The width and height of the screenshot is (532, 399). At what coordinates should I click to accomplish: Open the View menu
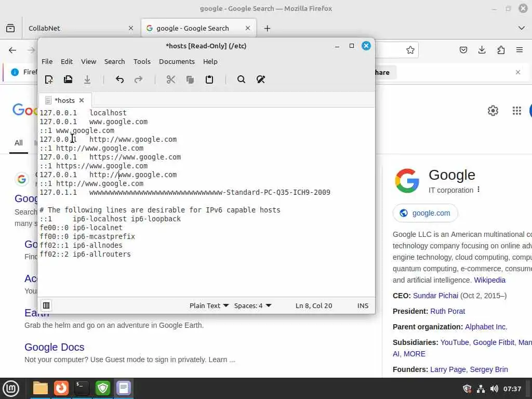pos(88,61)
